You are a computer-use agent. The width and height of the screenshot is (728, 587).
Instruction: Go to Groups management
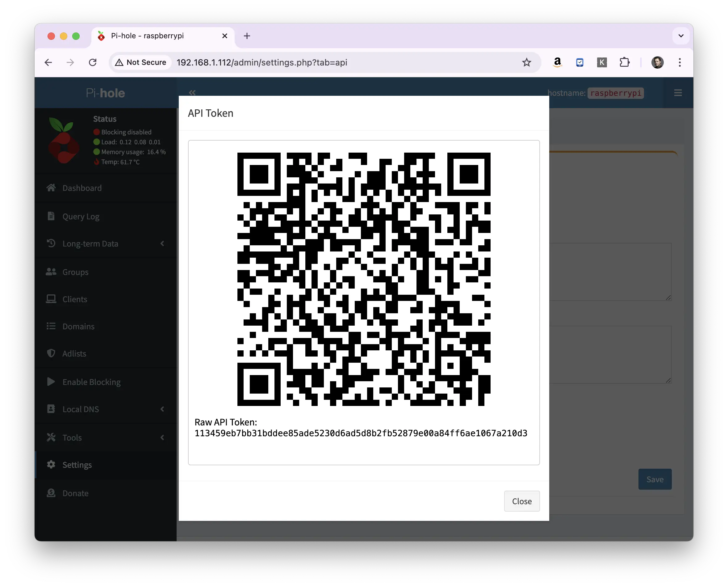pos(75,272)
